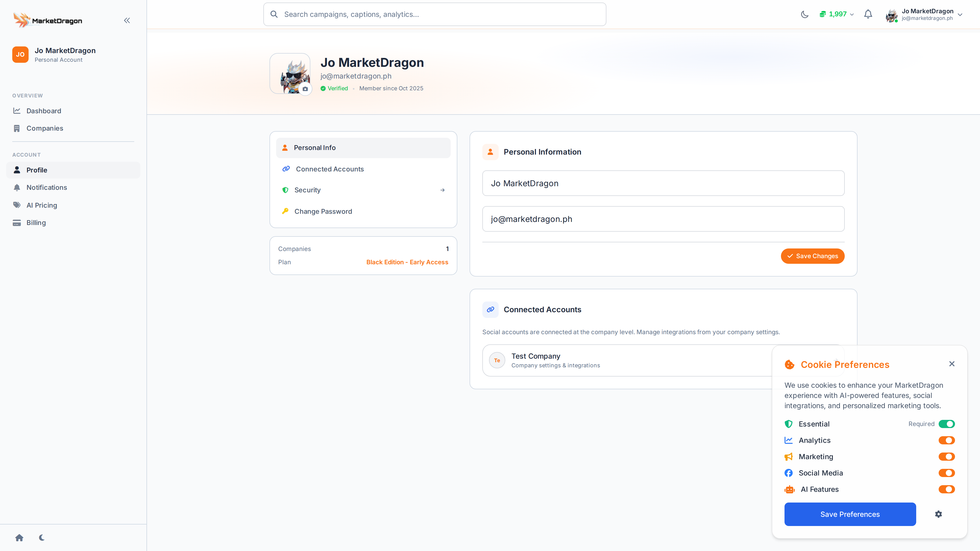
Task: Click the Social Media Facebook icon
Action: [x=789, y=473]
